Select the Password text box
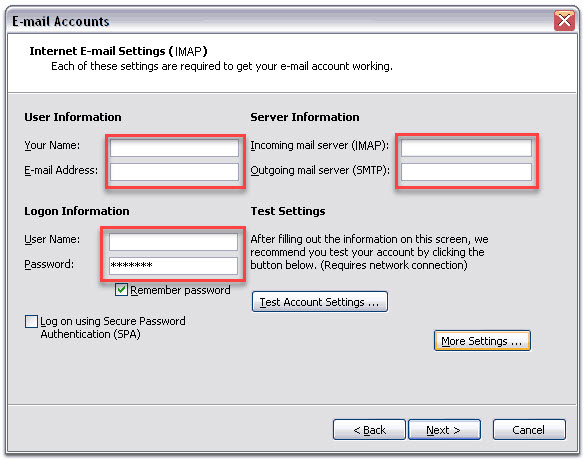 [x=173, y=266]
